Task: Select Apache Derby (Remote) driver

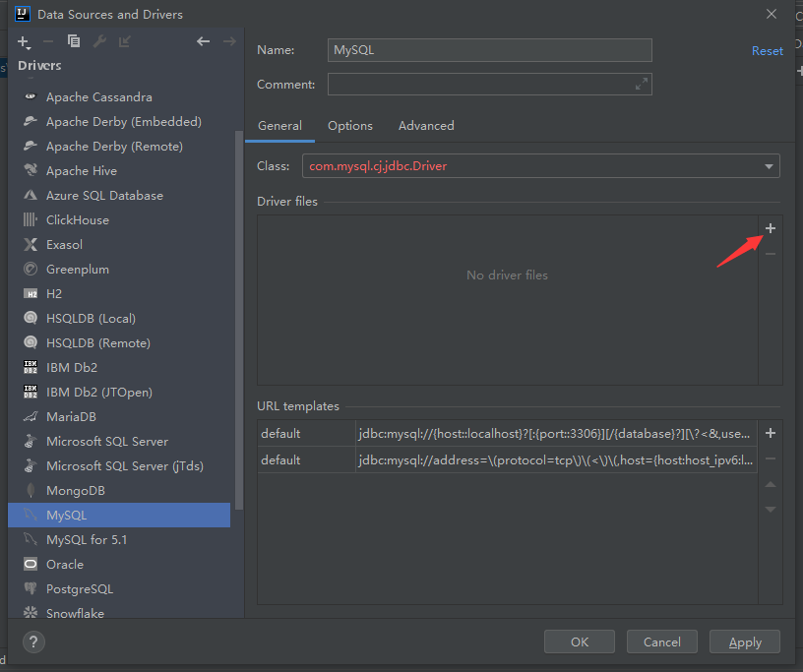Action: [x=119, y=146]
